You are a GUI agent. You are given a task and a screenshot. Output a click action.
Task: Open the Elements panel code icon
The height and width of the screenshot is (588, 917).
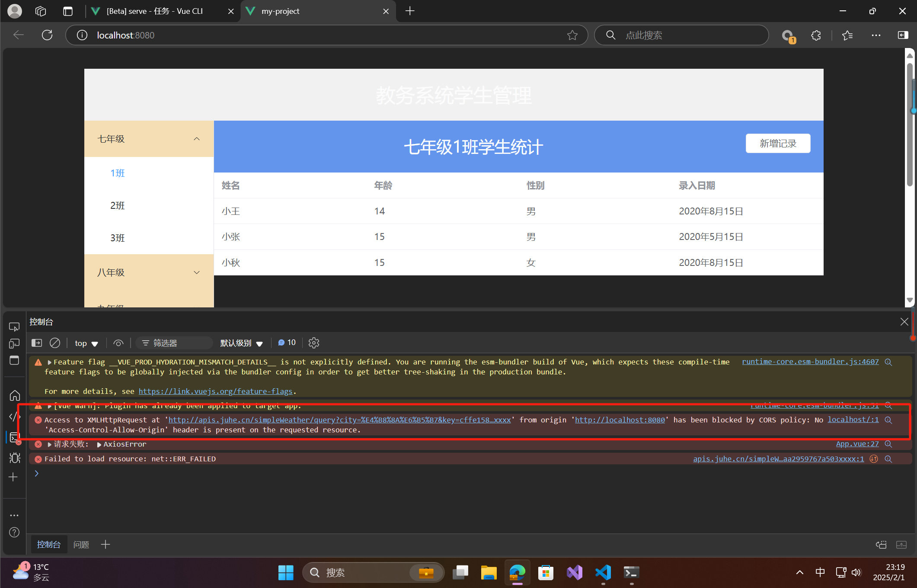click(14, 416)
